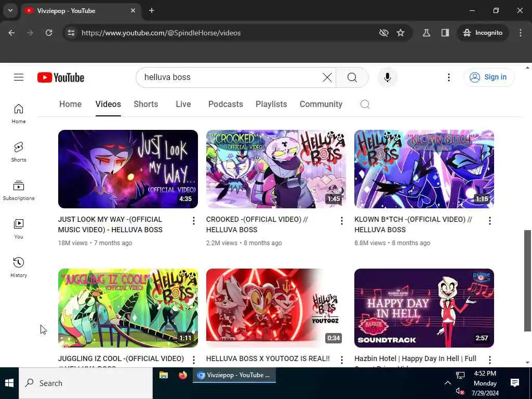Open Subscriptions in the sidebar

pyautogui.click(x=19, y=190)
